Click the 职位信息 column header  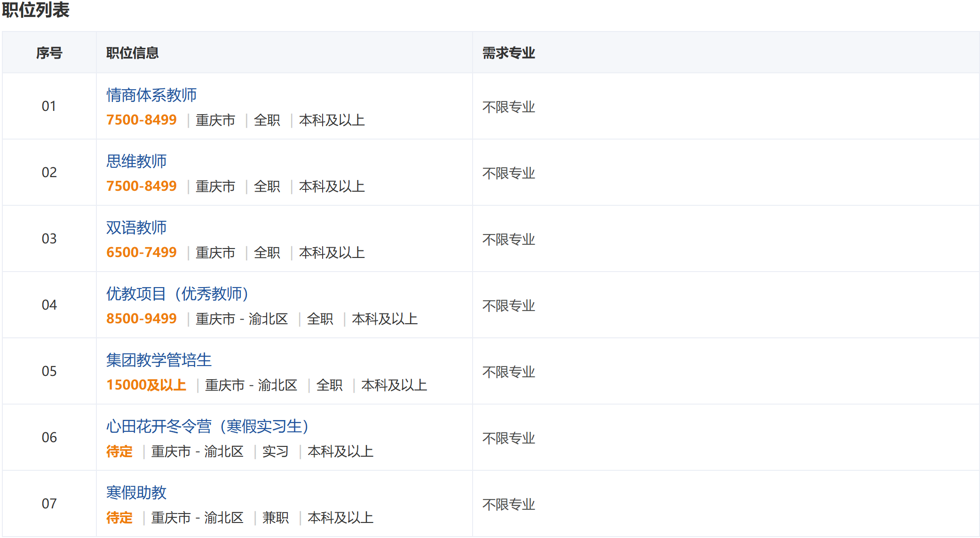[133, 53]
